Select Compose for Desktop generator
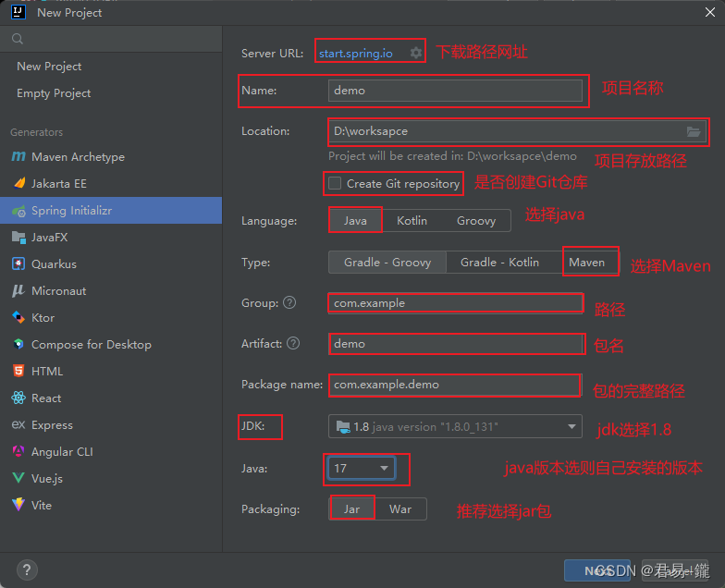The height and width of the screenshot is (588, 725). (x=111, y=344)
